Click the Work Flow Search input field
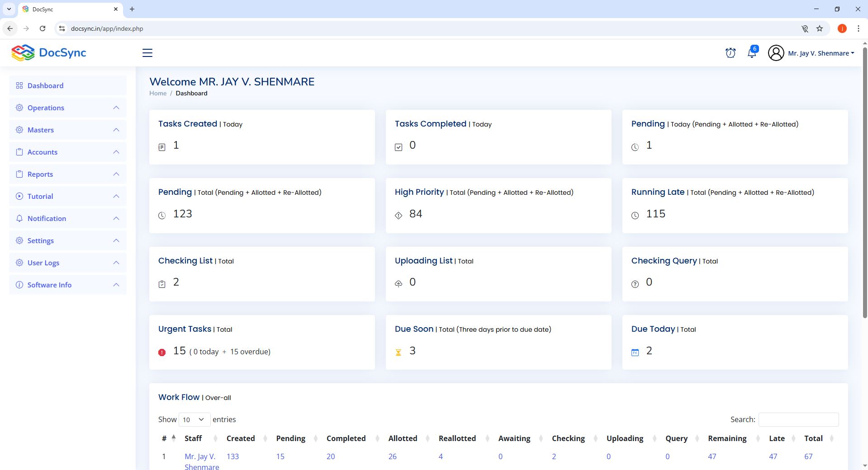 click(x=798, y=419)
